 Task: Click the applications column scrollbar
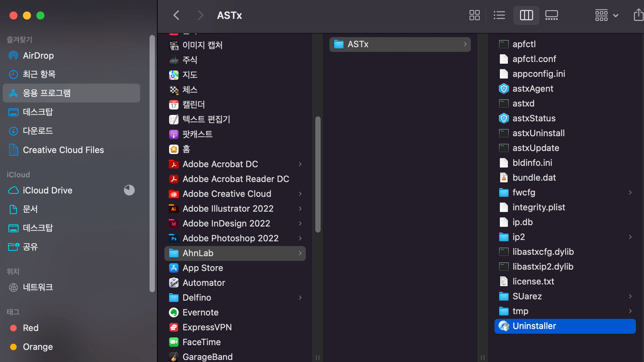coord(318,174)
